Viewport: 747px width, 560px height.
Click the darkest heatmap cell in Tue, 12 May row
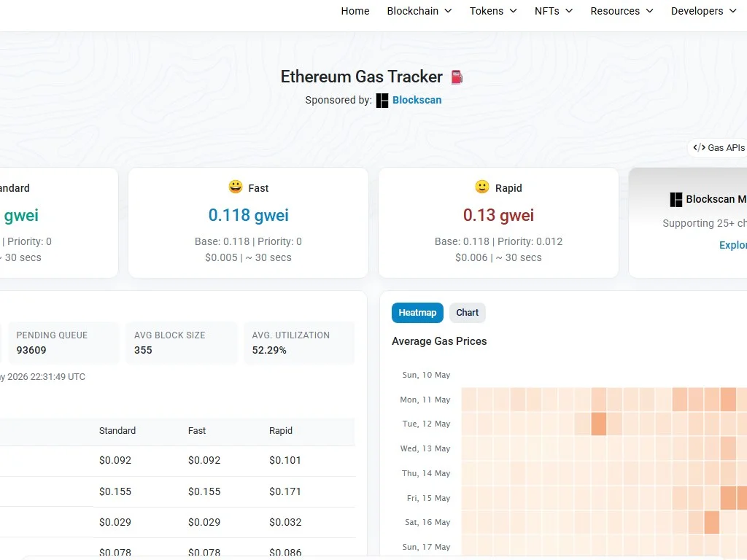point(599,424)
